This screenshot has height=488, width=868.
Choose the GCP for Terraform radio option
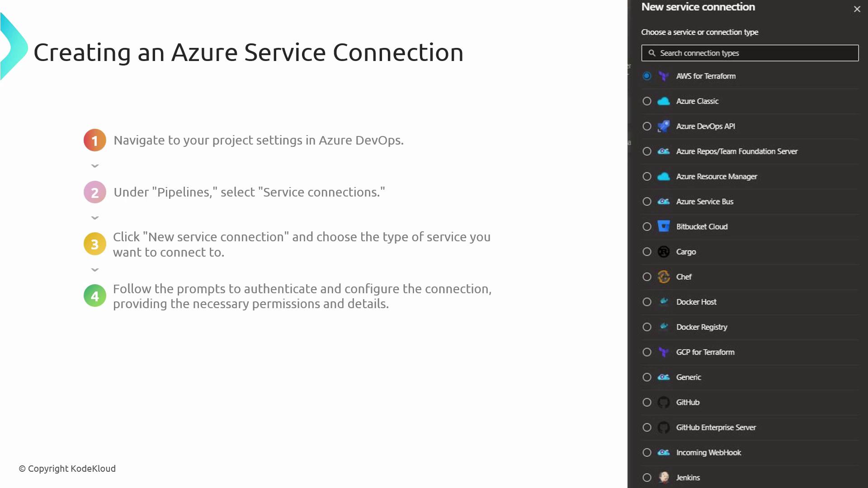647,352
